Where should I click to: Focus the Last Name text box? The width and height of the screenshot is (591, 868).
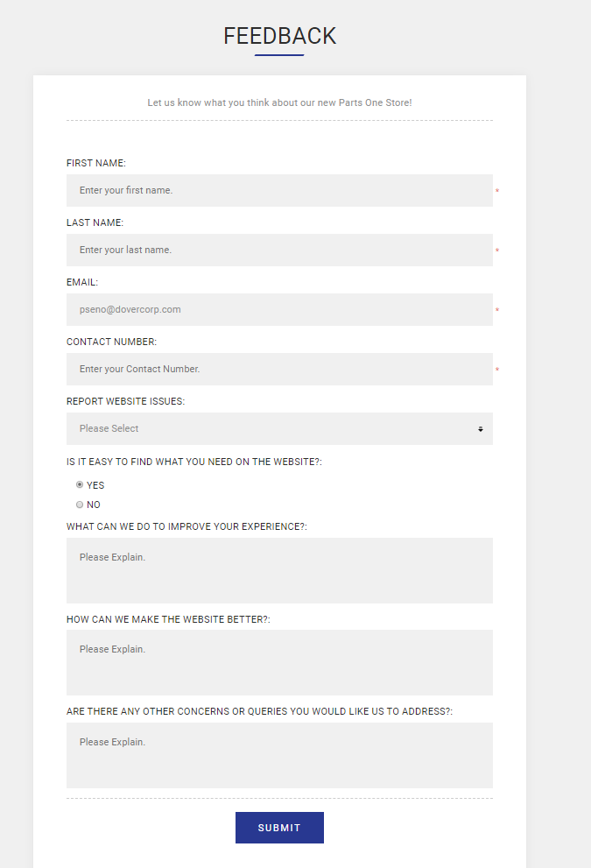[x=279, y=251]
